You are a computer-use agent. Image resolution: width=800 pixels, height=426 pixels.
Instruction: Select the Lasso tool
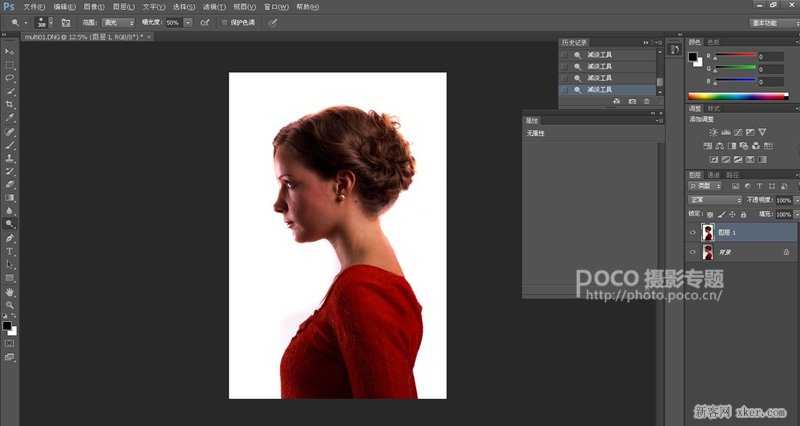pos(10,78)
